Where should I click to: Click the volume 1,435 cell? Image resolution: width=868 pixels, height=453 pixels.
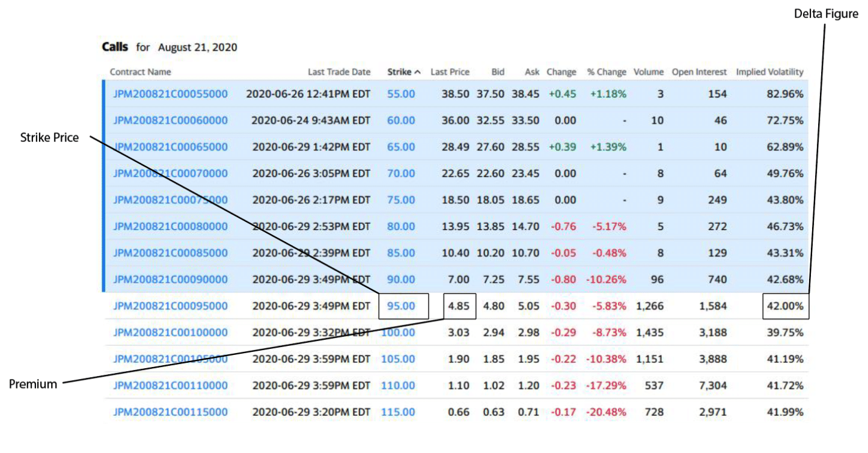coord(650,332)
